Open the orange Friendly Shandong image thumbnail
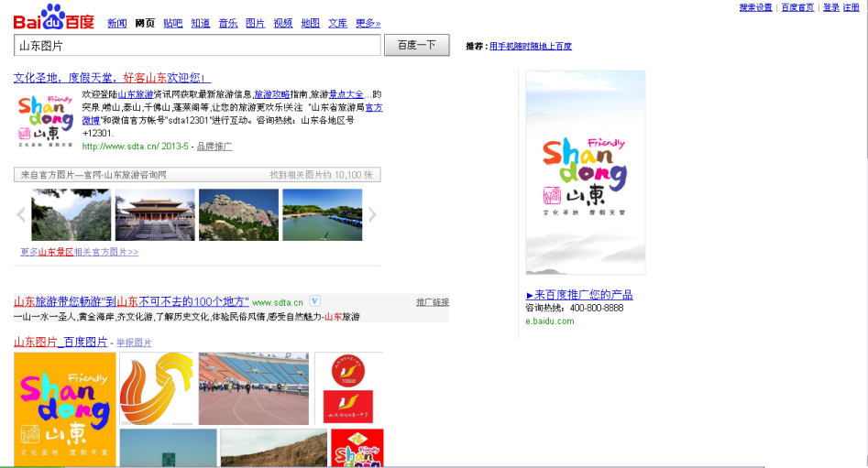 coord(65,409)
